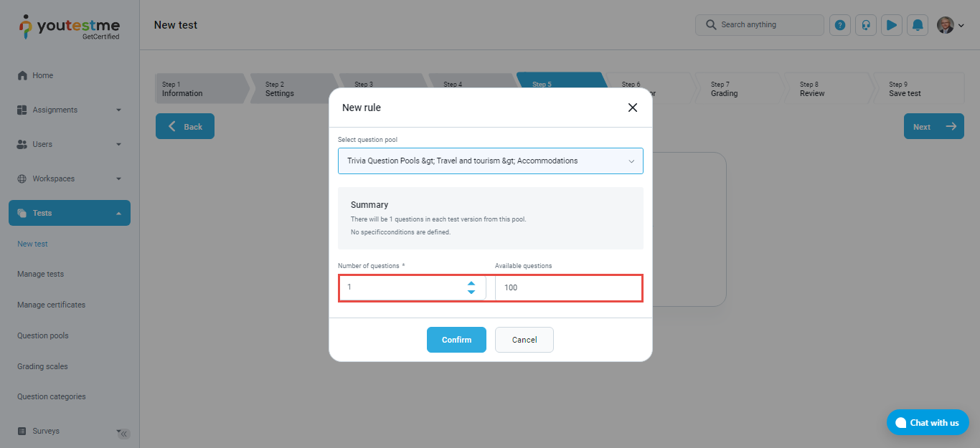Open Manage tests in sidebar
This screenshot has width=980, height=448.
pyautogui.click(x=40, y=274)
